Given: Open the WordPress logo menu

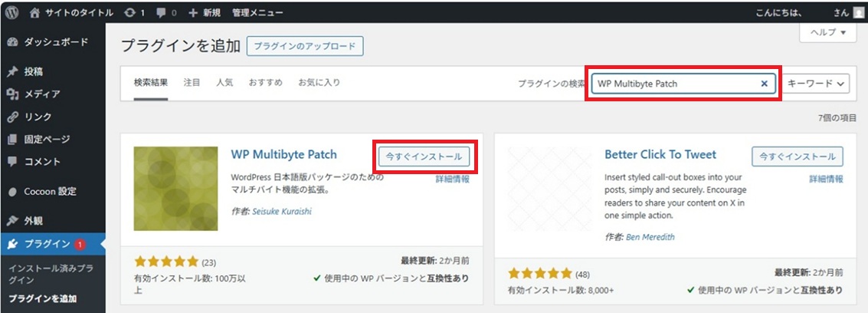Looking at the screenshot, I should click(x=12, y=12).
